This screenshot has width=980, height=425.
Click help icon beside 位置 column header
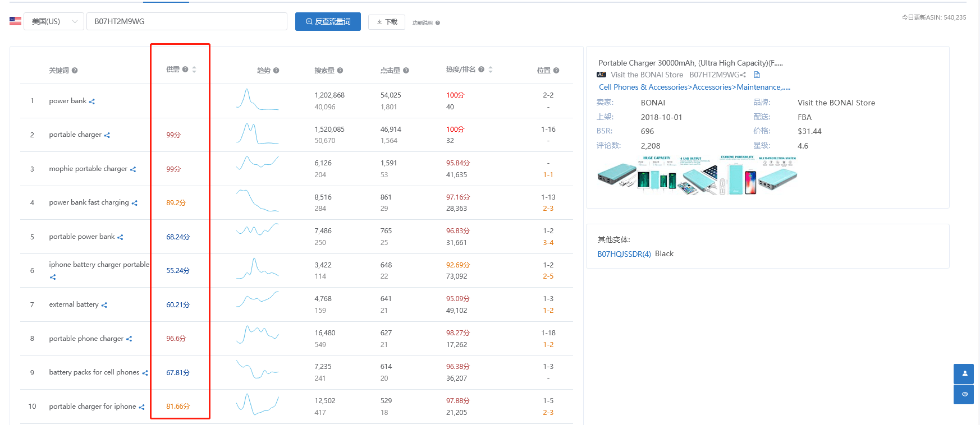[x=556, y=71]
